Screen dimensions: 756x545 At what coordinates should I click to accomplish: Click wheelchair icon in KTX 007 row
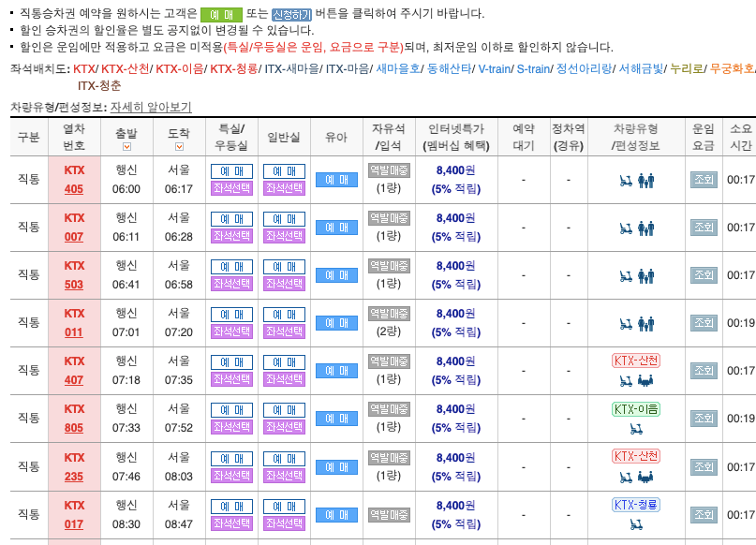[626, 228]
